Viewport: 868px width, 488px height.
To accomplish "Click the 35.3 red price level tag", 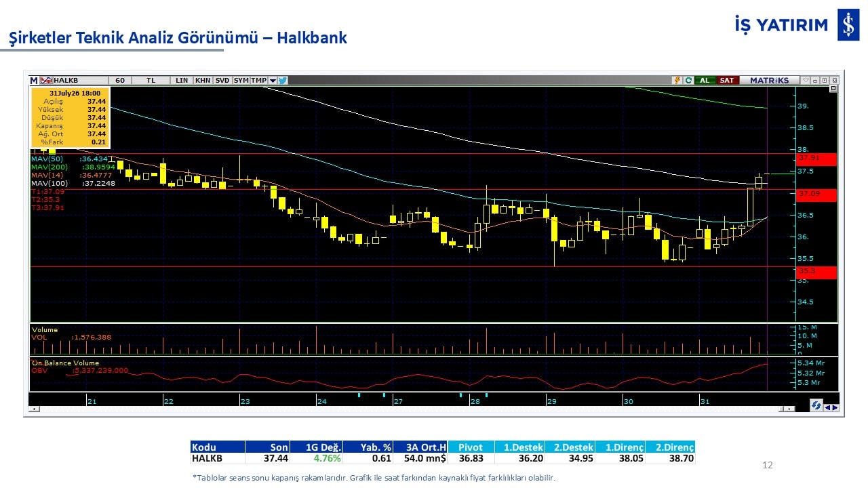I will 817,272.
